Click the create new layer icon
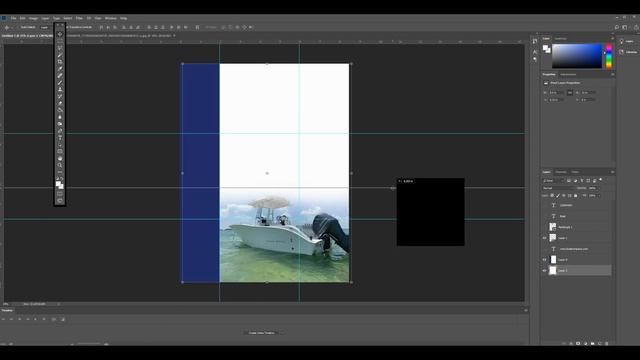Image resolution: width=640 pixels, height=360 pixels. click(x=600, y=344)
